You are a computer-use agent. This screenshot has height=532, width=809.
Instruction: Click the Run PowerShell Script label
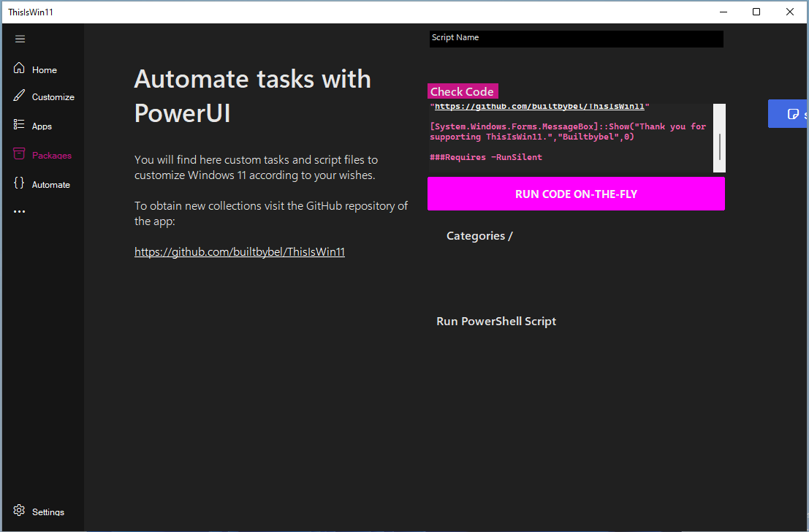pyautogui.click(x=496, y=322)
